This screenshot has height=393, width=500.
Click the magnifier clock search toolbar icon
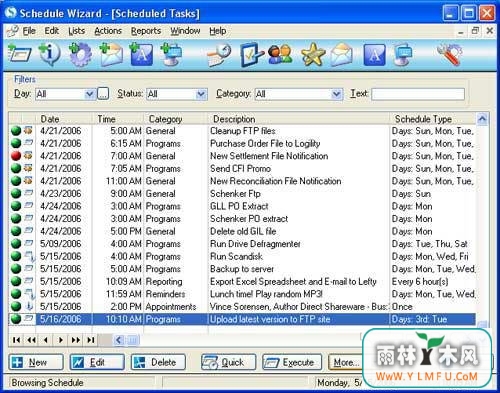click(x=219, y=55)
